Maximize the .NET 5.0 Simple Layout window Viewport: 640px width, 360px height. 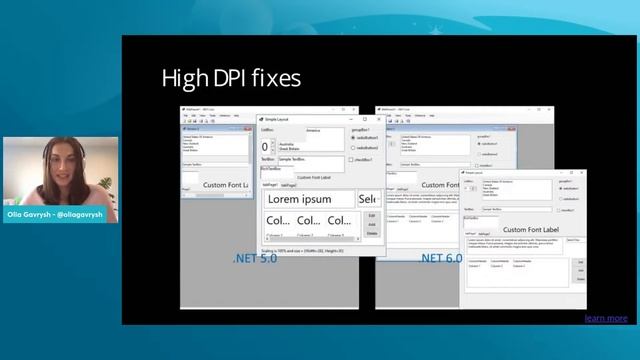pyautogui.click(x=365, y=119)
